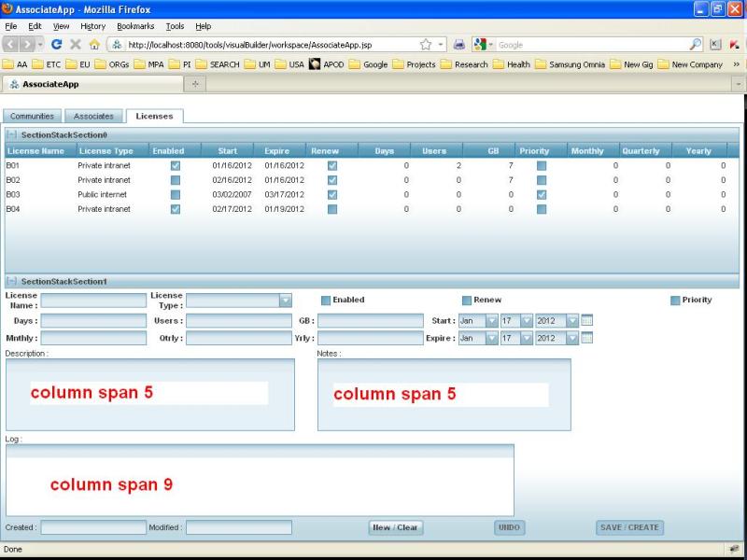Open a new browser tab with the plus button
This screenshot has width=747, height=560.
[195, 84]
